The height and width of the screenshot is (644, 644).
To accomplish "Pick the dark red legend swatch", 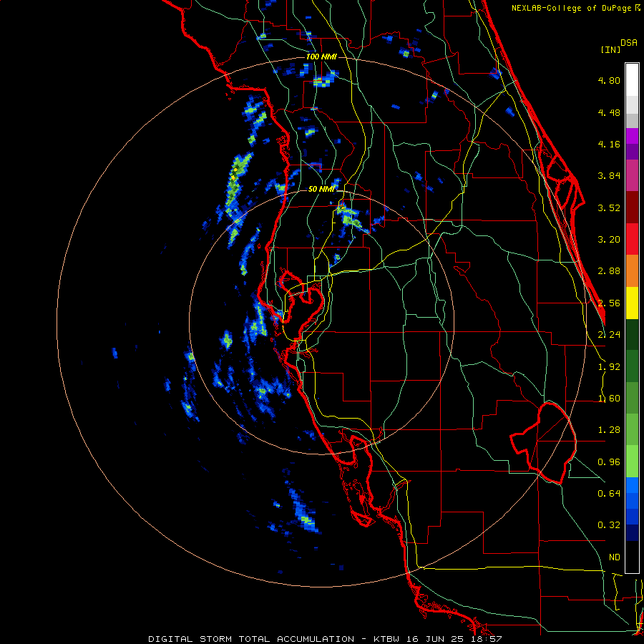I will [x=632, y=208].
